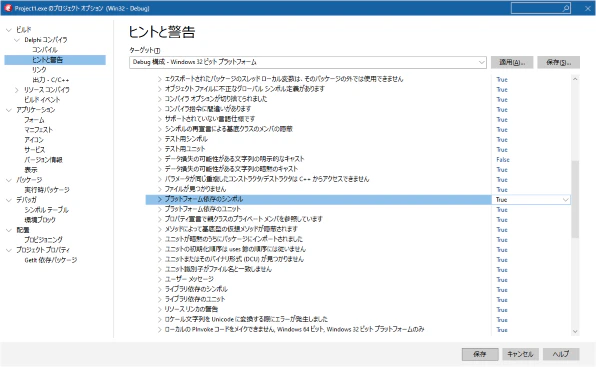596x367 pixels.
Task: Collapse the ビルド tree node
Action: [9, 30]
